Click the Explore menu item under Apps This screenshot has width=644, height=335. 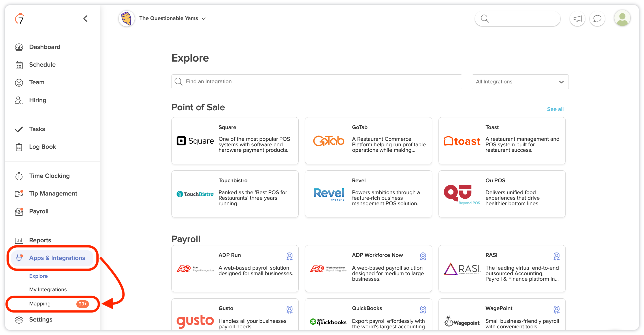38,276
